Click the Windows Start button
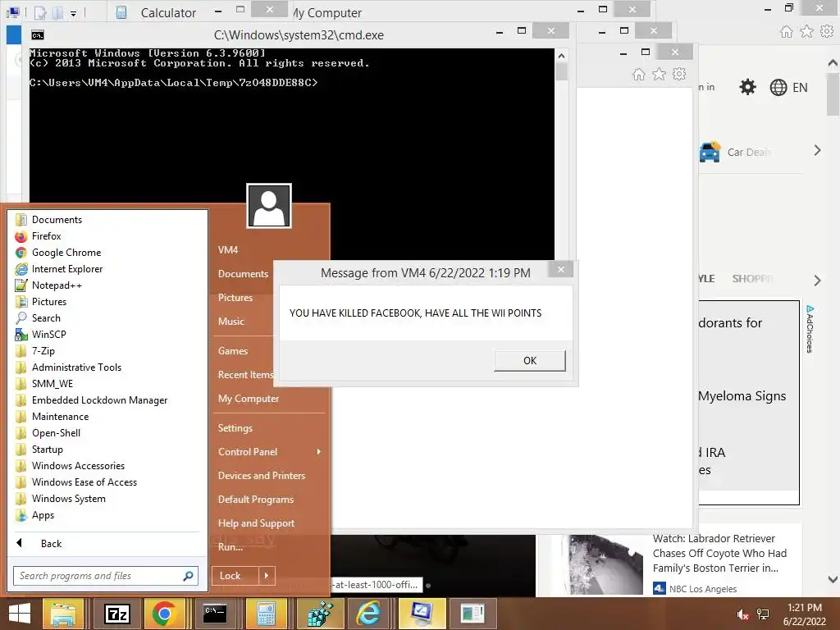This screenshot has height=630, width=840. click(x=20, y=614)
